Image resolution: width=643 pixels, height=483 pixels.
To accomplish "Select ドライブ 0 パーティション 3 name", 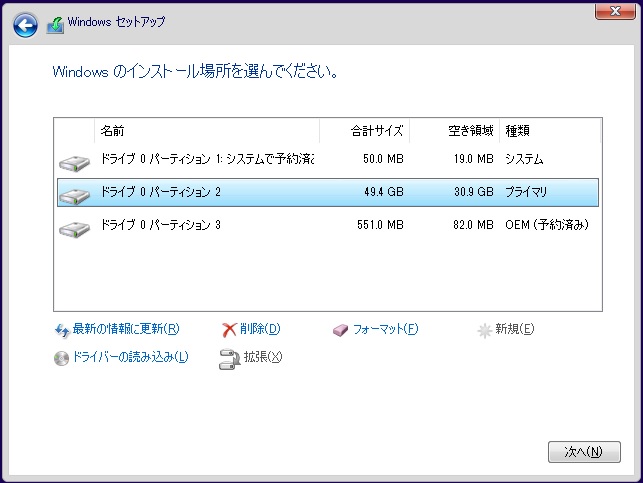I will pos(161,225).
